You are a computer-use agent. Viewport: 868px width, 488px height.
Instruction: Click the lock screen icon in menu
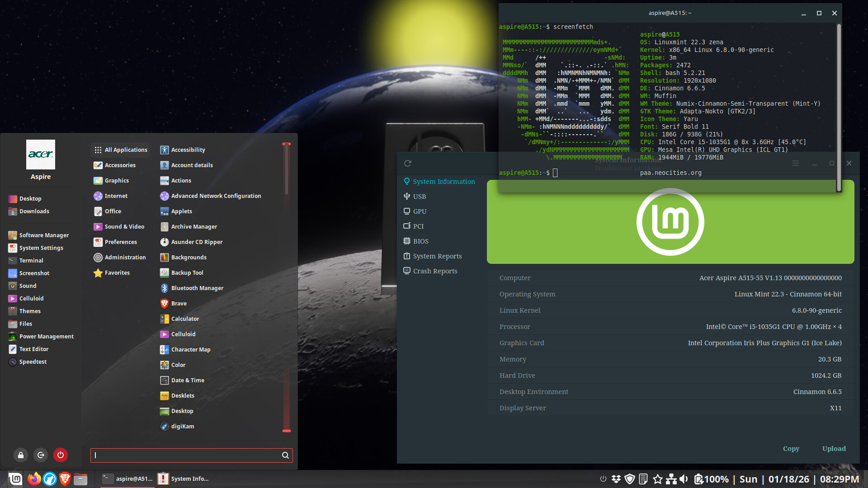click(x=21, y=455)
